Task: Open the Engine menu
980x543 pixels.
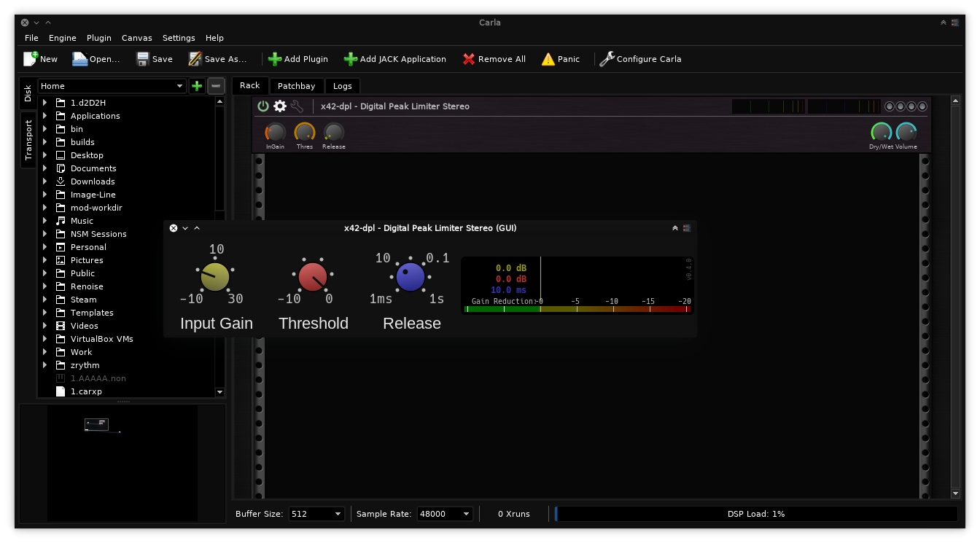Action: coord(63,38)
